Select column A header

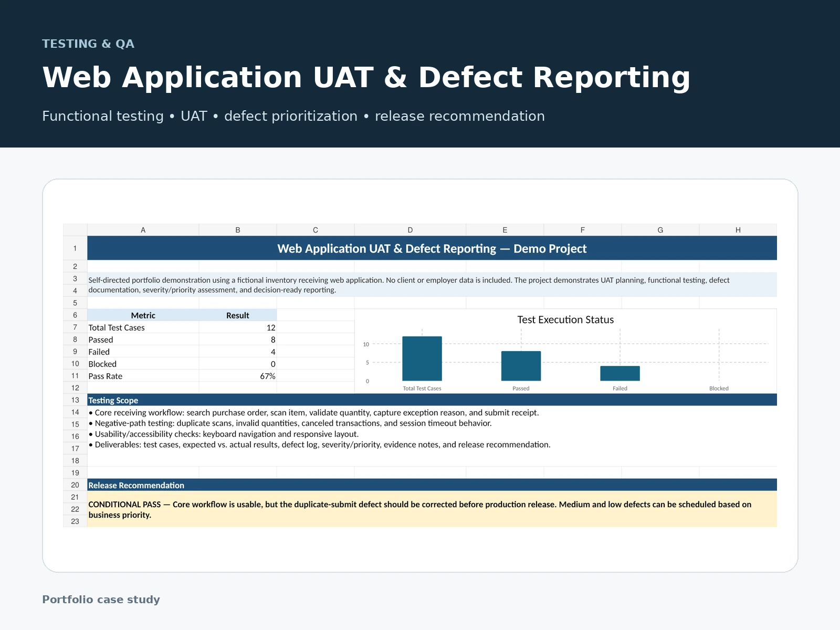[x=143, y=230]
